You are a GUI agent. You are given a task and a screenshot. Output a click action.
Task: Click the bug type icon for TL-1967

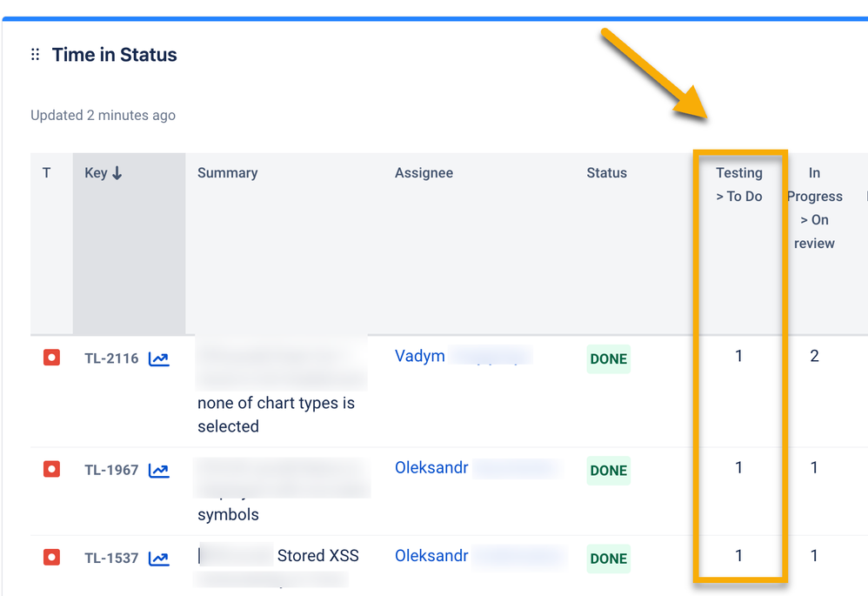tap(52, 470)
